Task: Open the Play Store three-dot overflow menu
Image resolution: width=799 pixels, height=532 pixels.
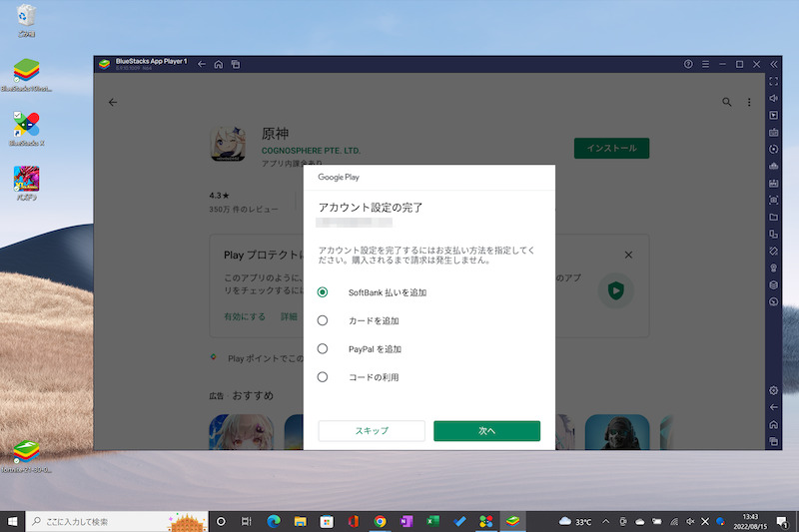Action: [x=750, y=102]
